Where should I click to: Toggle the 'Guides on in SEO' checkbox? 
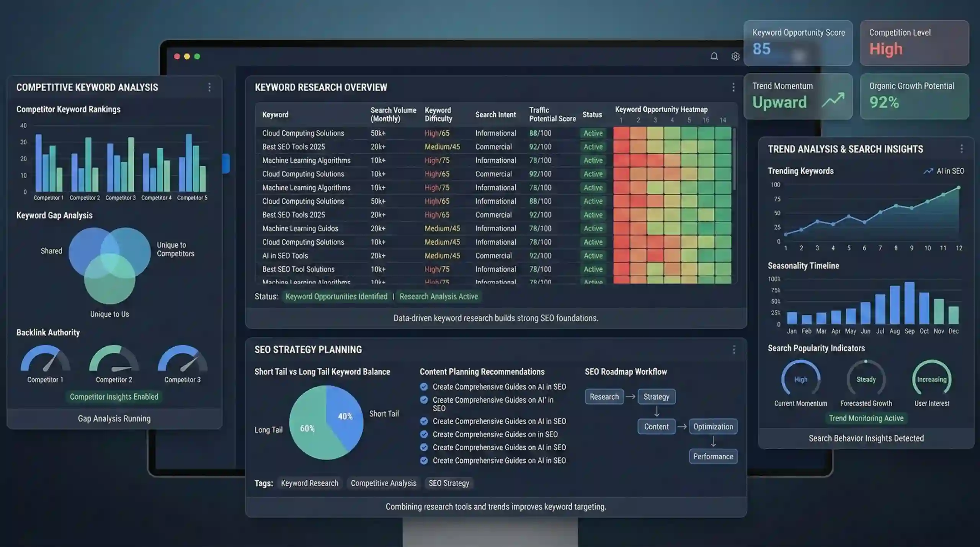pos(424,434)
